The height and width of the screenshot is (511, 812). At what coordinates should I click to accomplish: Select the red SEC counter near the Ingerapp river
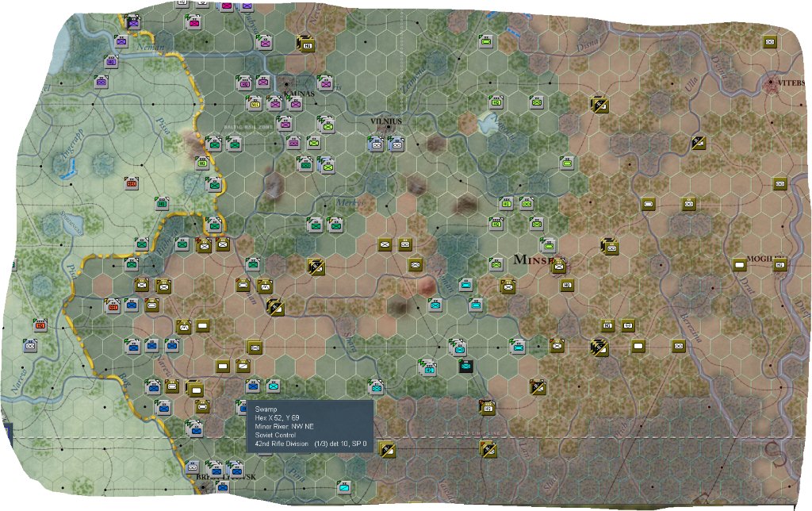132,183
